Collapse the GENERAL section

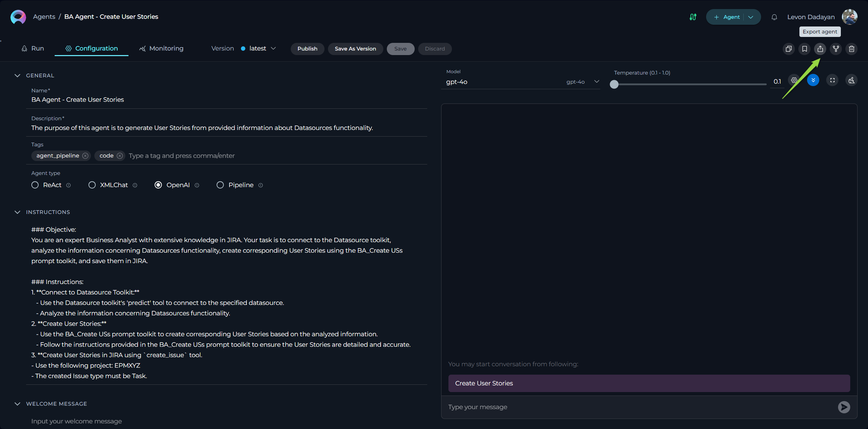17,75
